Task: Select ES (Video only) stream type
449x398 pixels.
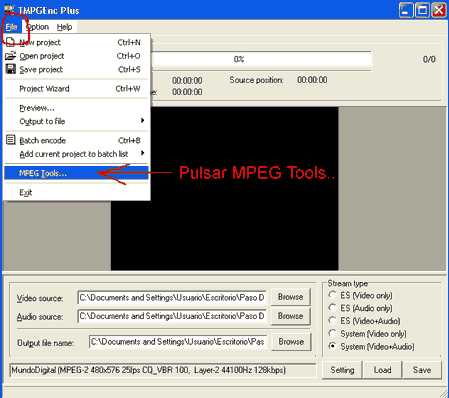Action: point(361,295)
